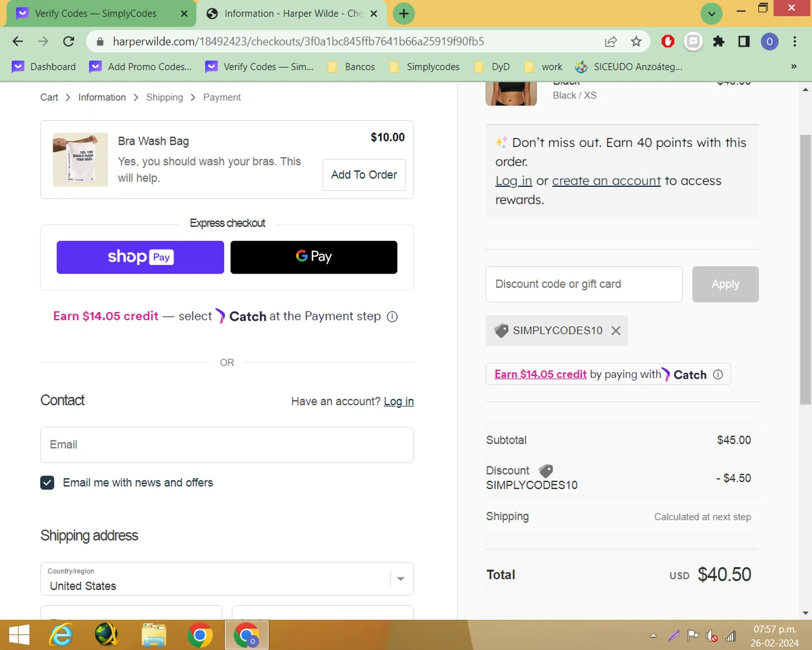The height and width of the screenshot is (650, 812).
Task: Click the Discount code or gift card field
Action: pos(584,284)
